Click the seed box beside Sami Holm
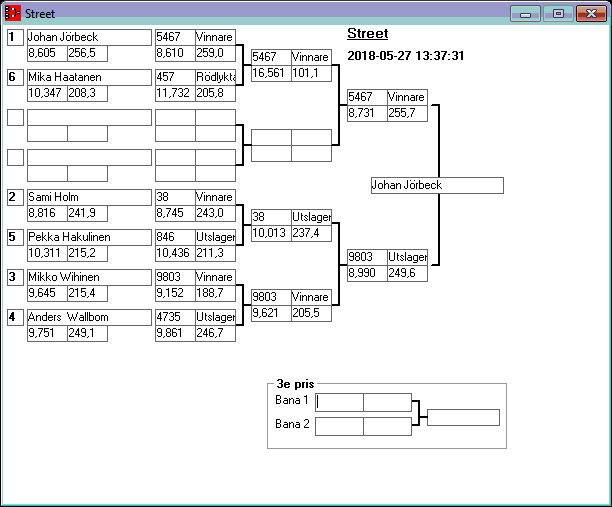612x507 pixels. [x=14, y=197]
